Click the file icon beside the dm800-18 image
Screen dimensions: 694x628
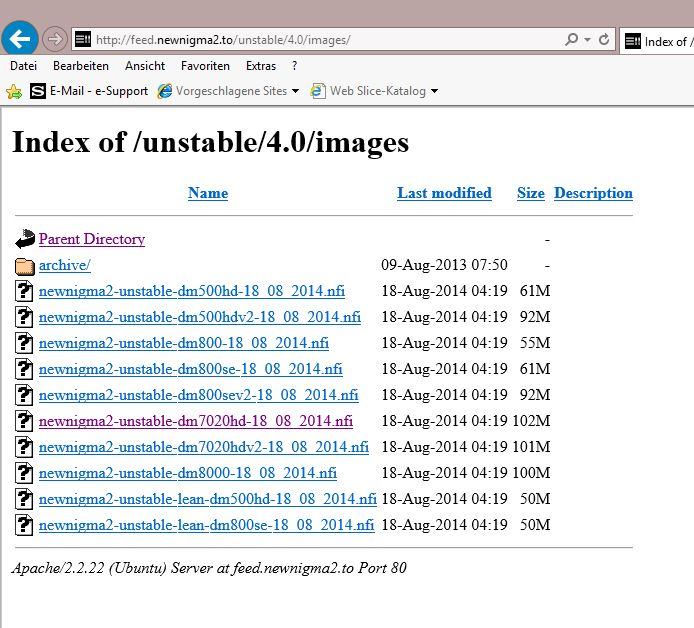click(x=24, y=343)
